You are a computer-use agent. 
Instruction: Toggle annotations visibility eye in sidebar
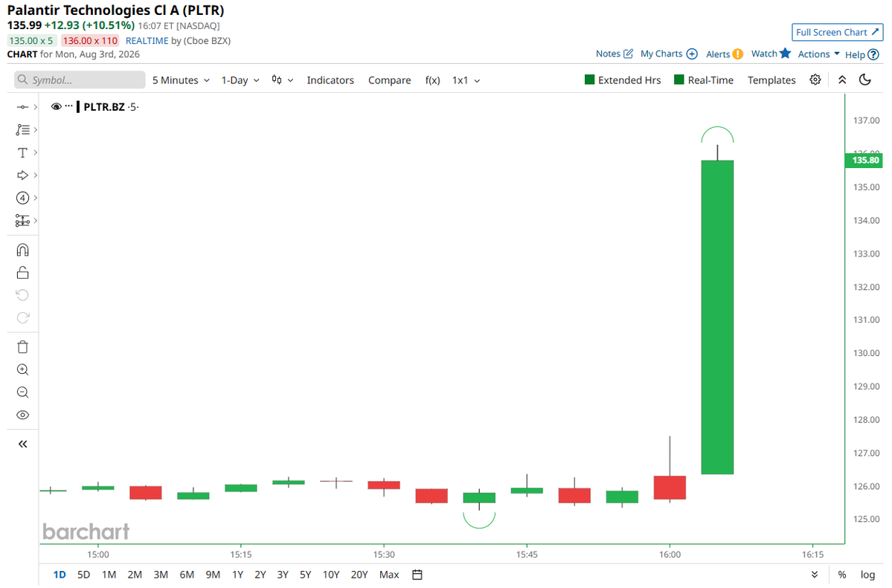(22, 415)
